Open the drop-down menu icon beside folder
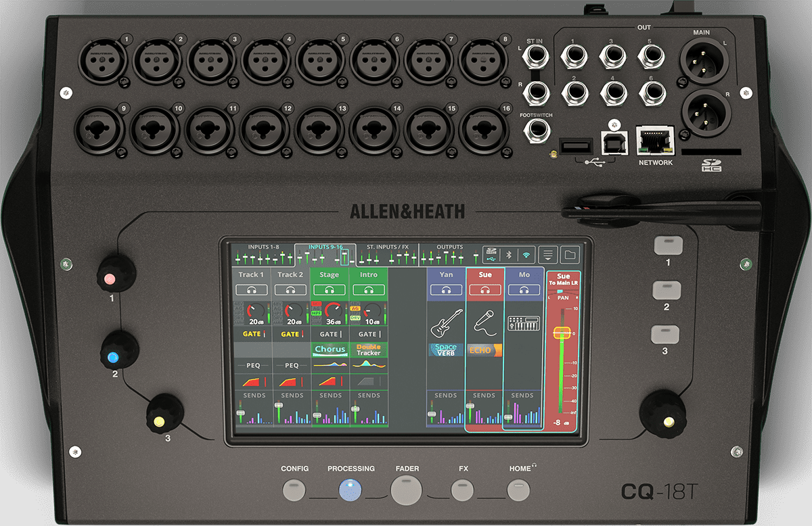Screen dimensions: 812x526 [x=548, y=255]
